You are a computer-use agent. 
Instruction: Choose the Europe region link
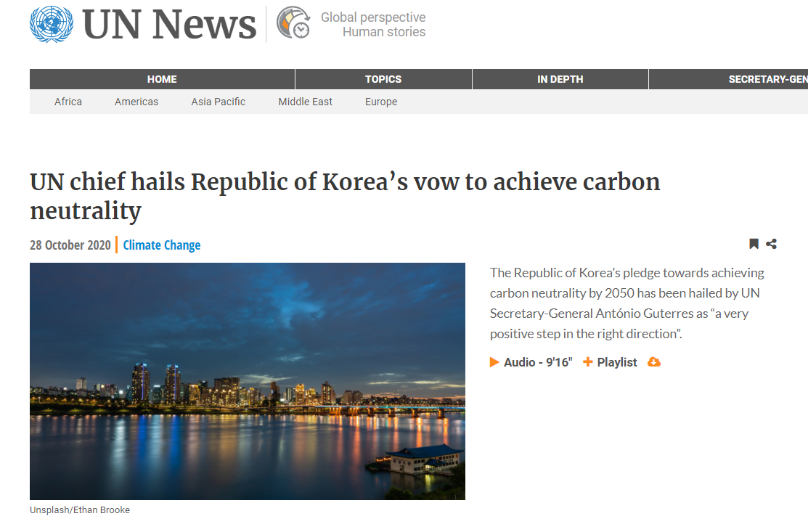(x=381, y=102)
